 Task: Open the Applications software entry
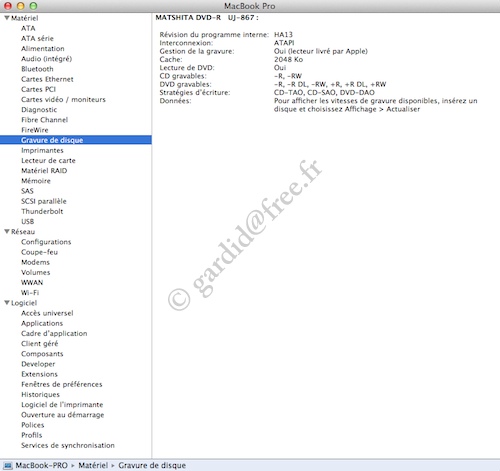pyautogui.click(x=42, y=323)
